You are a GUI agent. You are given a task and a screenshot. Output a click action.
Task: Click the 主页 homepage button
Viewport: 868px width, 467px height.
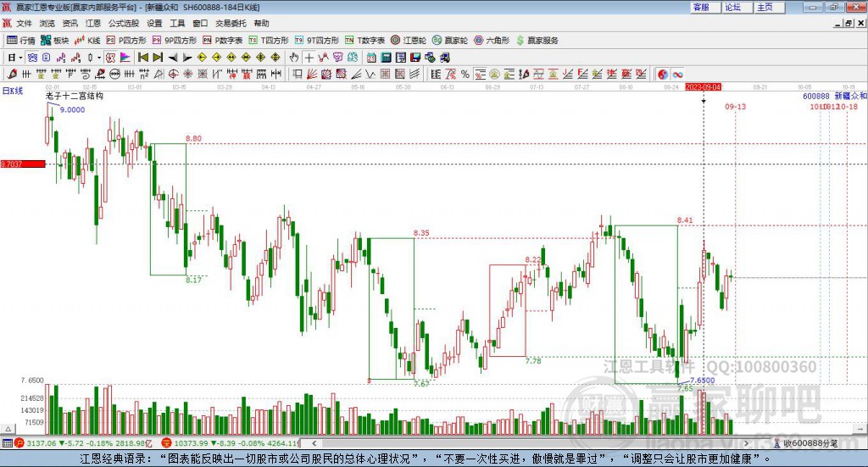point(768,7)
